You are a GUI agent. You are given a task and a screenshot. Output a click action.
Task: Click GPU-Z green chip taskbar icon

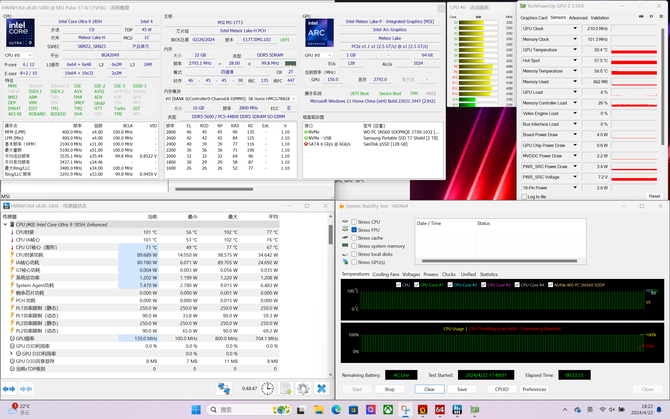click(475, 410)
